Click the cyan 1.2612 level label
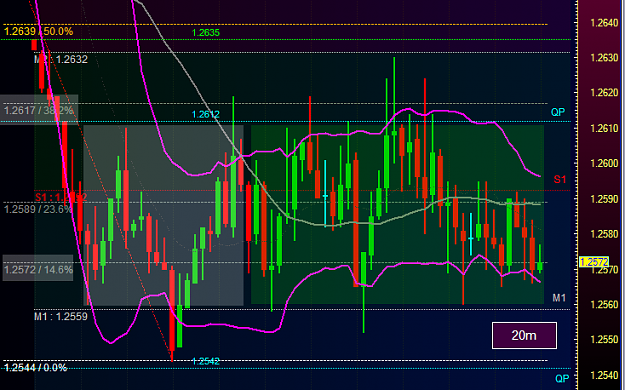Viewport: 625px width, 390px height. pyautogui.click(x=206, y=114)
